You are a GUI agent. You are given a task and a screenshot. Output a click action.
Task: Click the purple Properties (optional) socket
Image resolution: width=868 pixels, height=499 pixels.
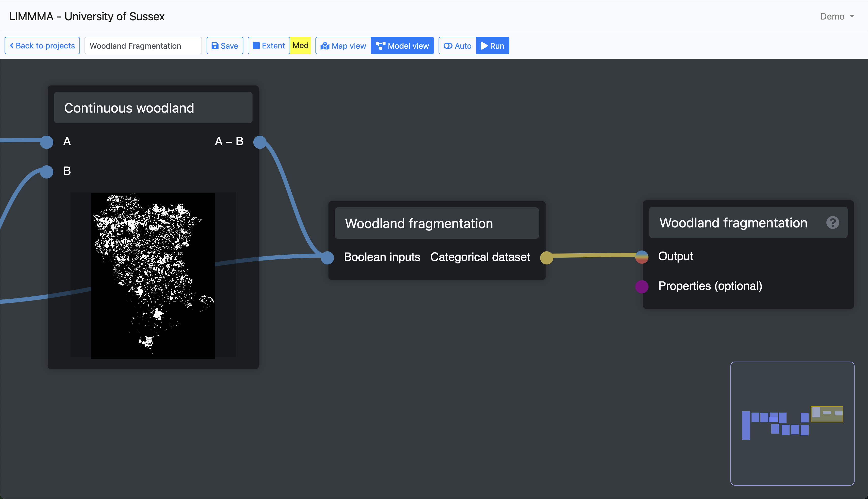pyautogui.click(x=641, y=286)
